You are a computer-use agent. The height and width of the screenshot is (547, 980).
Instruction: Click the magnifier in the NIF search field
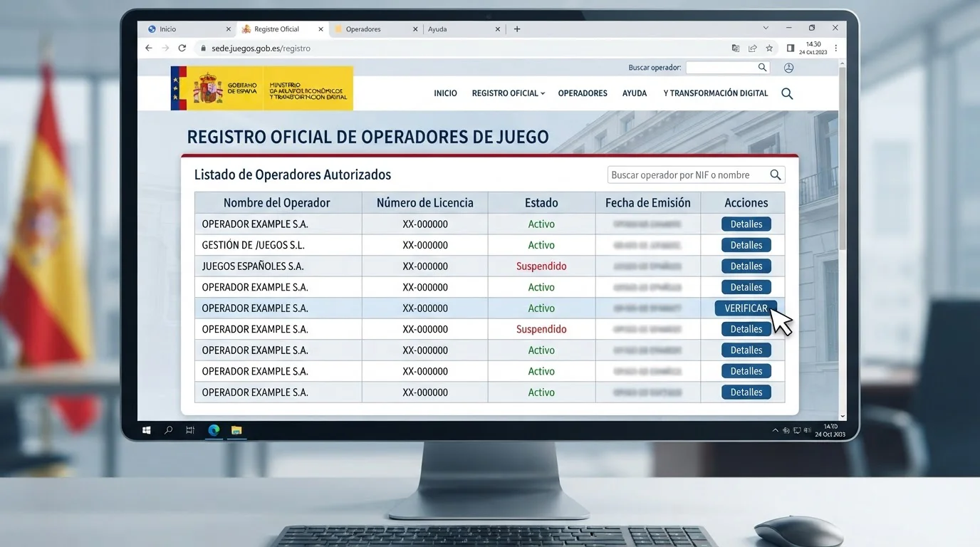[776, 174]
